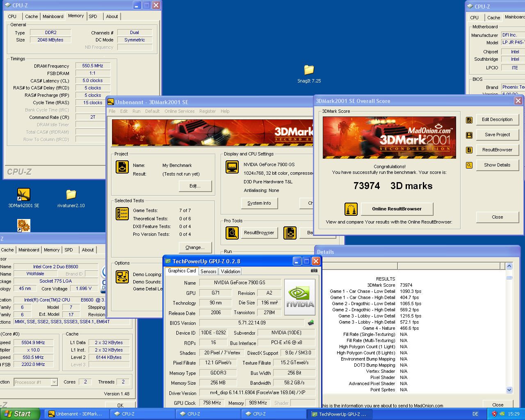Click the Project icon next to Name
525x420 pixels.
pos(122,167)
